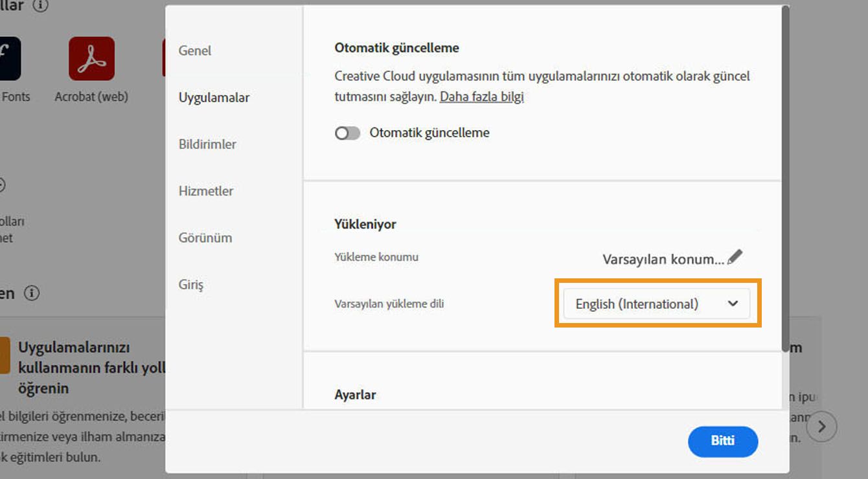Switch to the Genel settings section
The image size is (868, 479).
[x=194, y=50]
